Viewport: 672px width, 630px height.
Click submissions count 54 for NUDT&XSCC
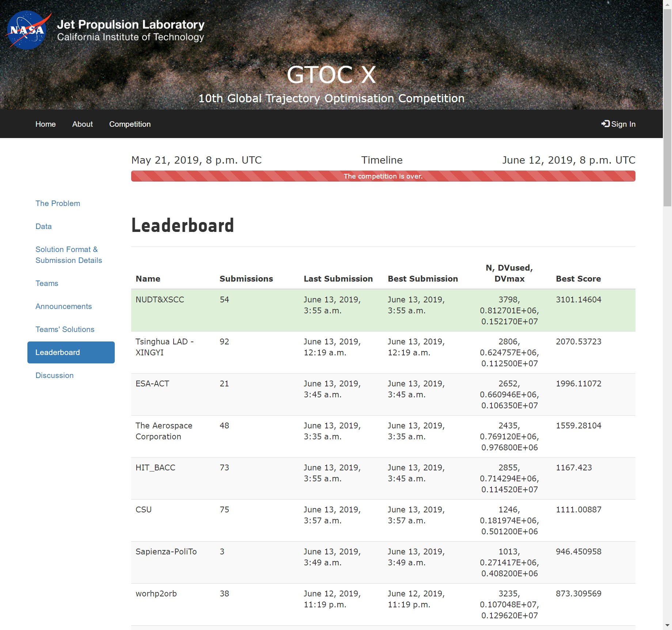(x=224, y=299)
